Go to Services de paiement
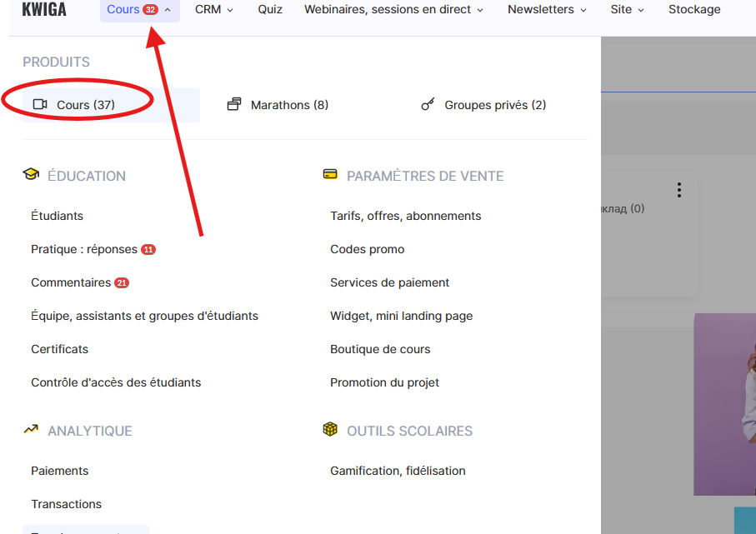This screenshot has width=756, height=534. tap(389, 282)
